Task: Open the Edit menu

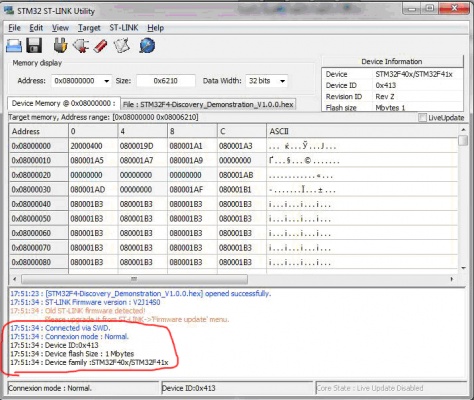Action: [36, 28]
